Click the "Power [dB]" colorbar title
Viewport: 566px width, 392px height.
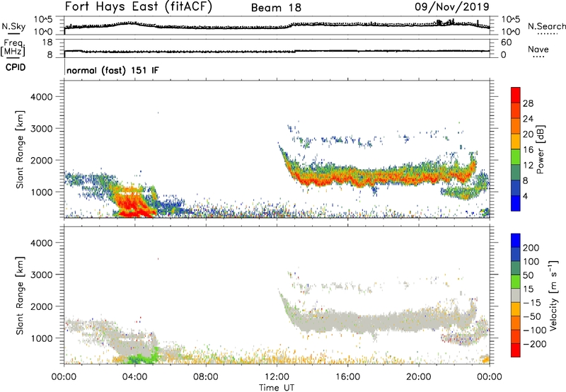tap(541, 149)
